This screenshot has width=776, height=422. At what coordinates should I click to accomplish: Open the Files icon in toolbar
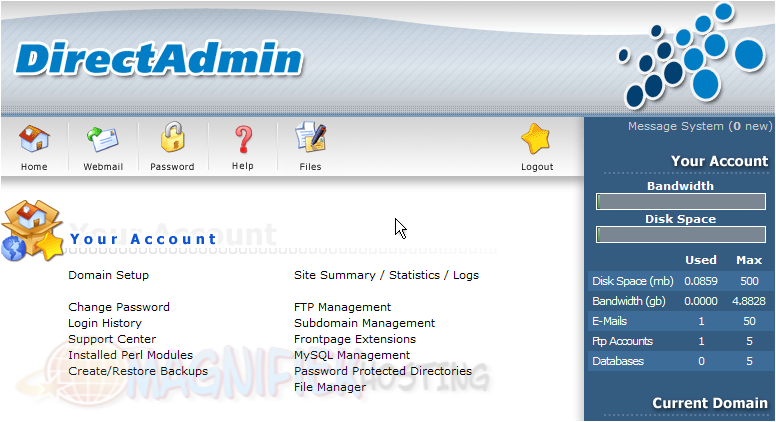point(310,137)
